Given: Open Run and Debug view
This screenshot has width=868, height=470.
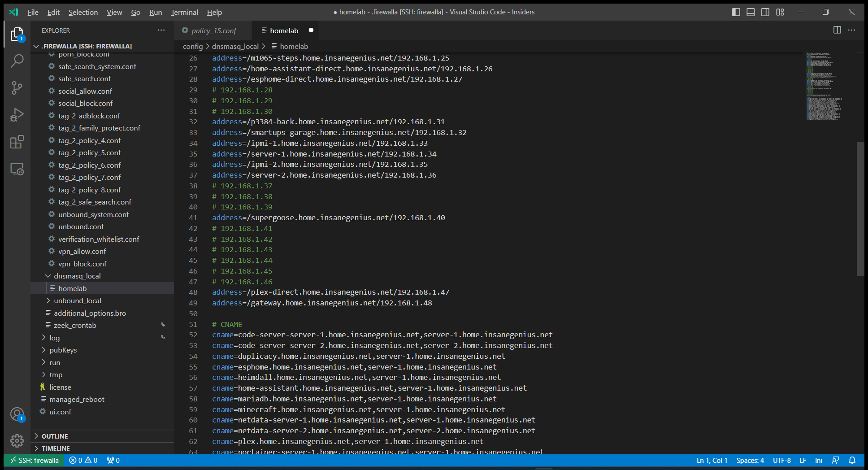Looking at the screenshot, I should (17, 115).
